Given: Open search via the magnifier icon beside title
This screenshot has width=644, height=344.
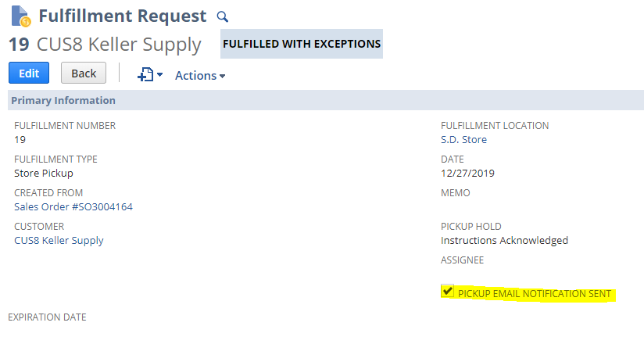Looking at the screenshot, I should click(x=222, y=16).
